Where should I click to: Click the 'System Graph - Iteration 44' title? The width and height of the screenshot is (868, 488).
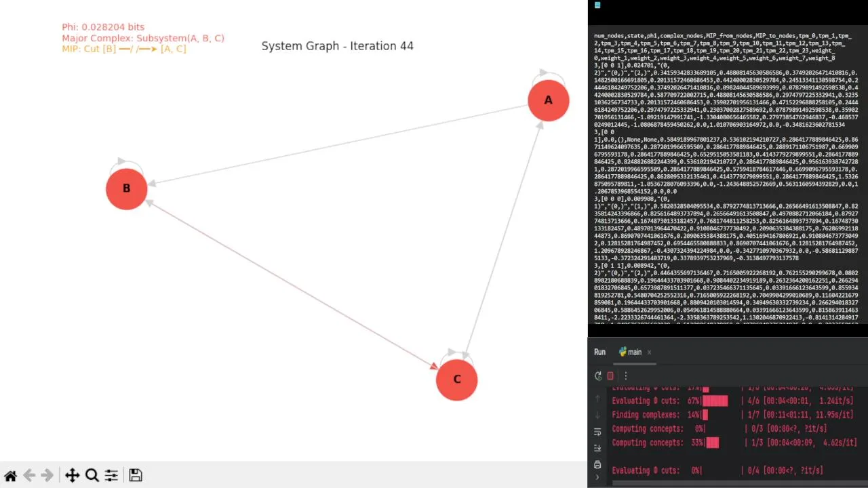338,46
